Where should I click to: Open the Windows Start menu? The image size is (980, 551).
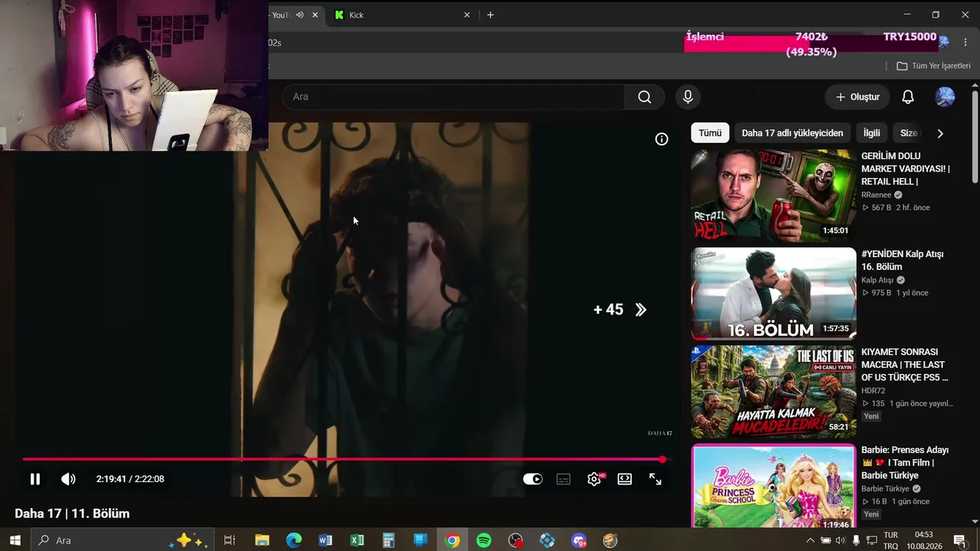pyautogui.click(x=15, y=540)
